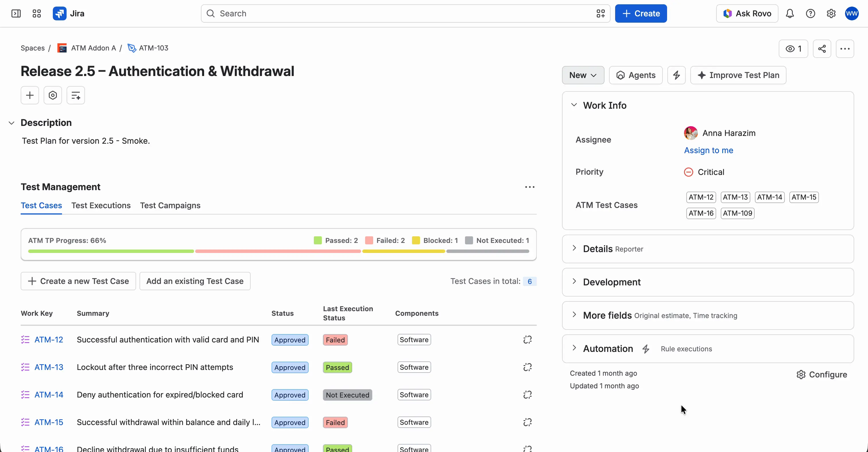
Task: Select the Test Cases tab
Action: pos(41,205)
